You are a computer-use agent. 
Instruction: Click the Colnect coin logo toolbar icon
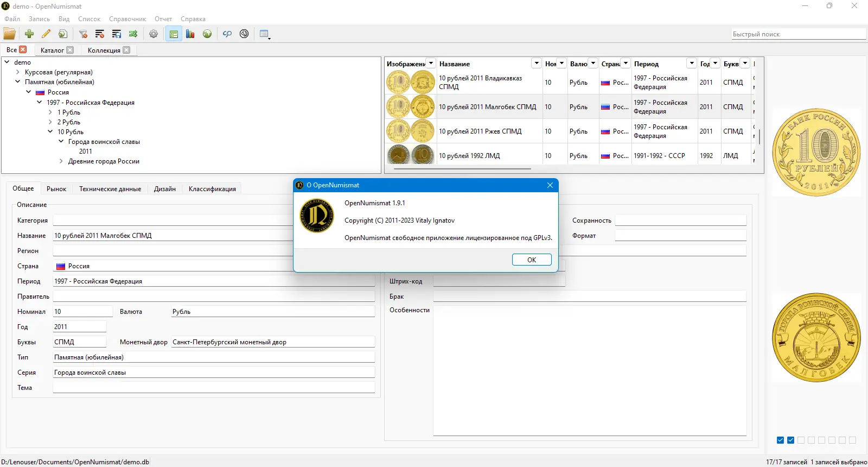point(244,34)
